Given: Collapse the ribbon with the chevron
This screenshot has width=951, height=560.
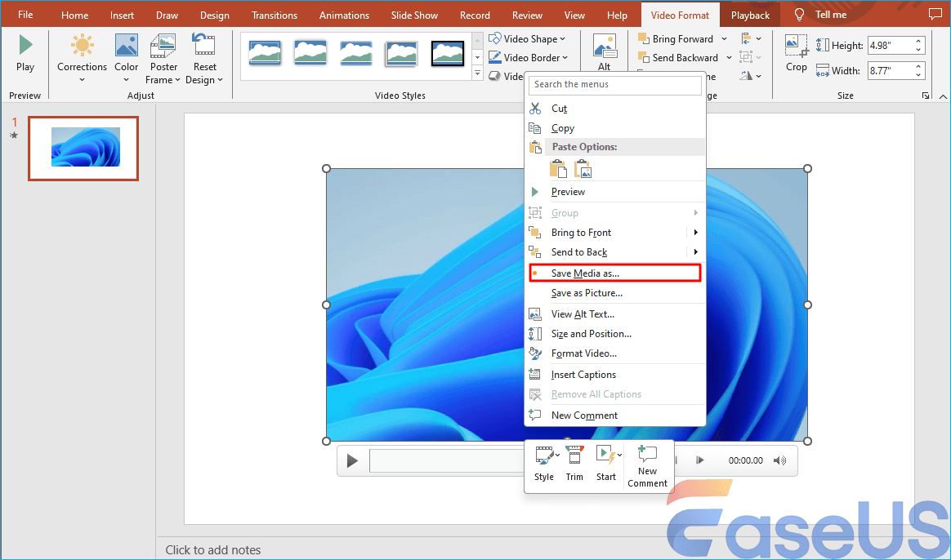Looking at the screenshot, I should click(x=943, y=96).
